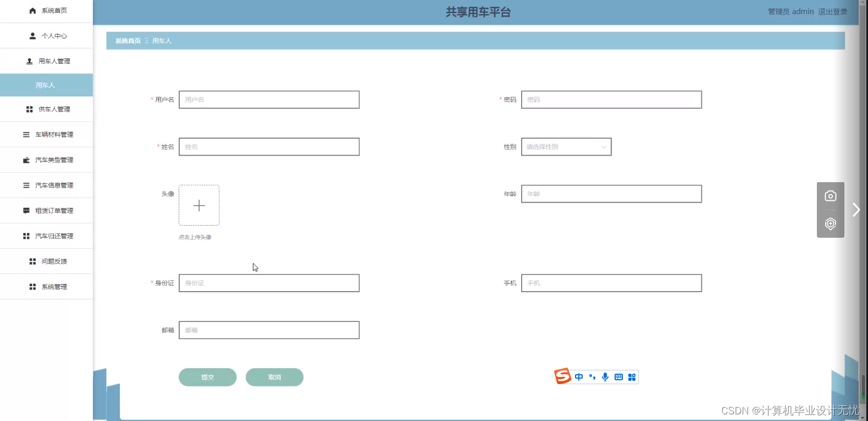Click the icon beside 汽车类型管理
Image resolution: width=868 pixels, height=421 pixels.
26,160
